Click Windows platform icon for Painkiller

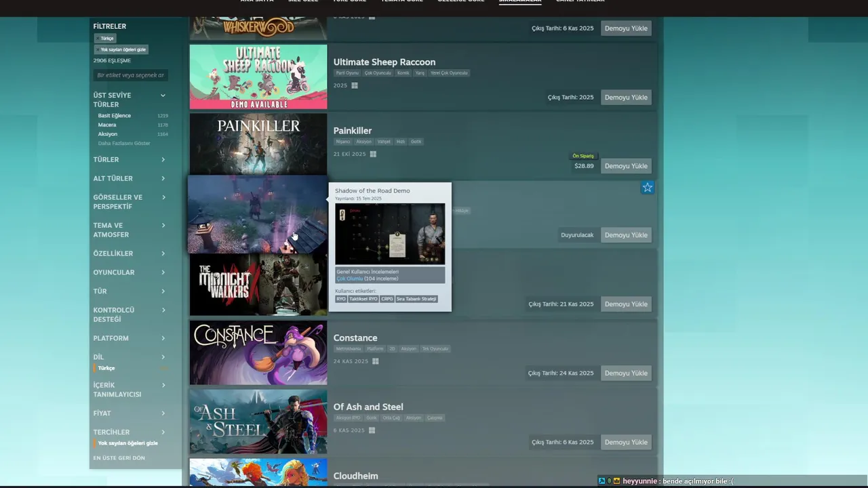pos(373,155)
